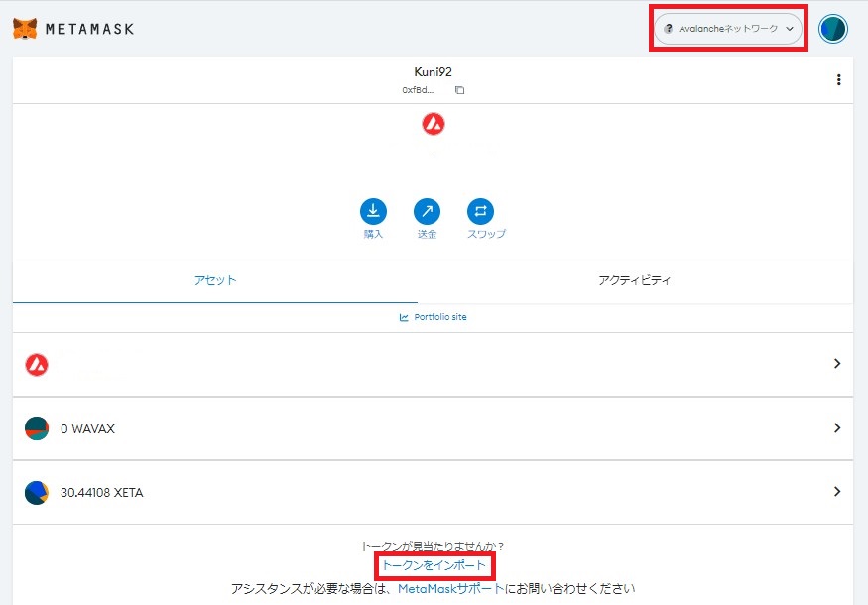This screenshot has width=868, height=605.
Task: Click the MetaMask fox logo
Action: 25,28
